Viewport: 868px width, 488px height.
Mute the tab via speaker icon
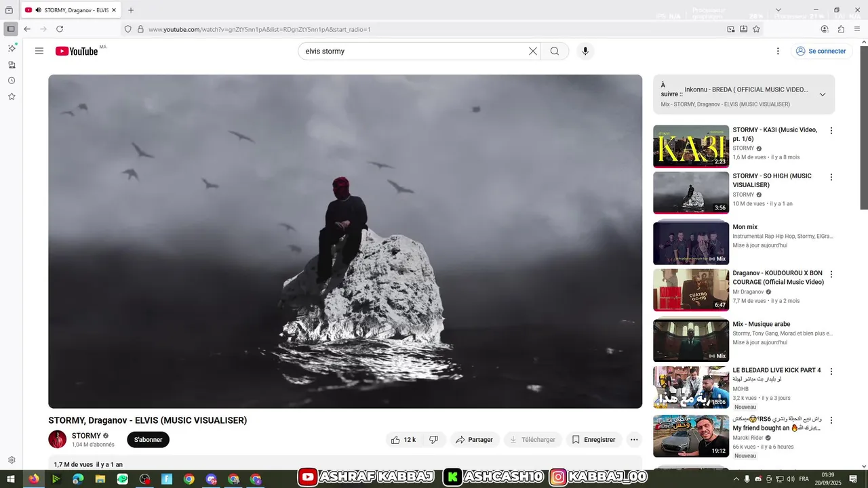(38, 10)
